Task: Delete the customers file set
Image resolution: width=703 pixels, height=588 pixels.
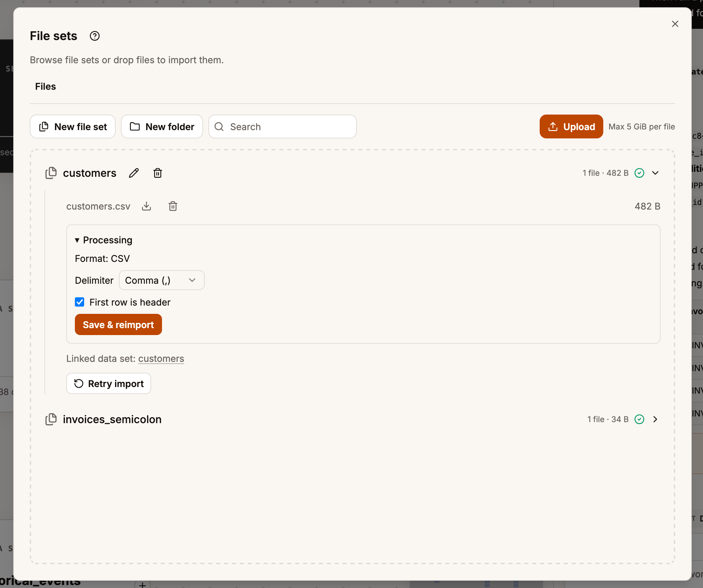Action: (x=158, y=173)
